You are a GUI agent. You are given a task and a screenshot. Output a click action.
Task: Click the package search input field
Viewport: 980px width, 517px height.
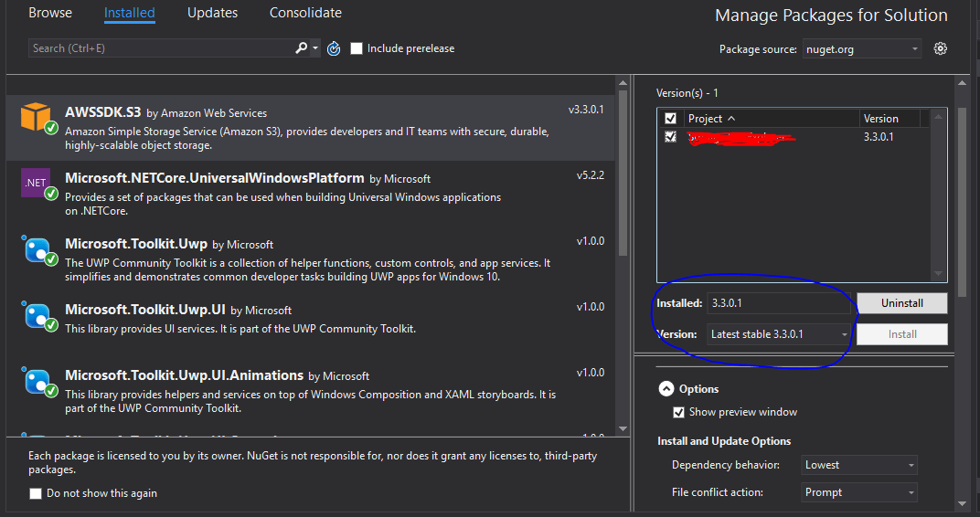(x=160, y=48)
